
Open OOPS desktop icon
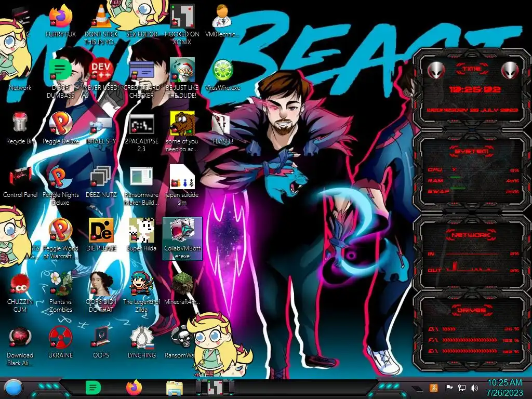101,342
